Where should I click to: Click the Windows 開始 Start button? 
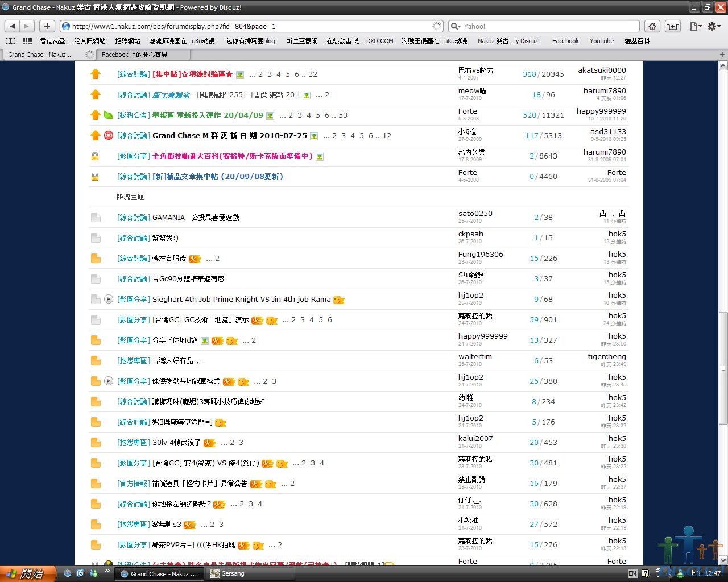point(27,573)
